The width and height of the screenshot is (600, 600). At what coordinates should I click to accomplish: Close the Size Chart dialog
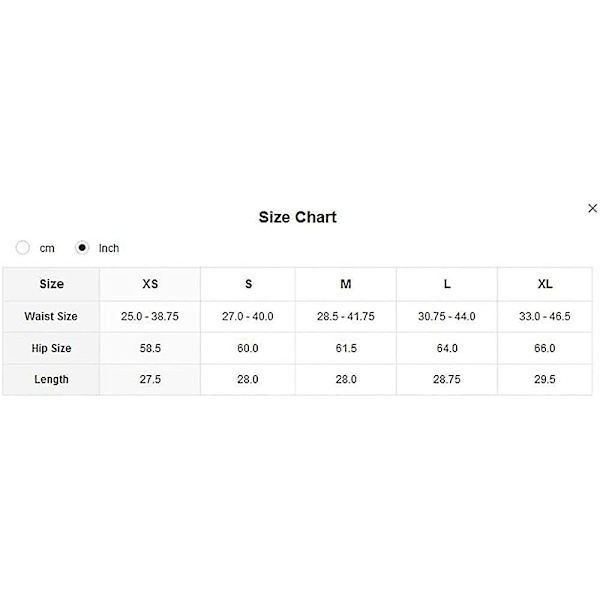point(592,208)
